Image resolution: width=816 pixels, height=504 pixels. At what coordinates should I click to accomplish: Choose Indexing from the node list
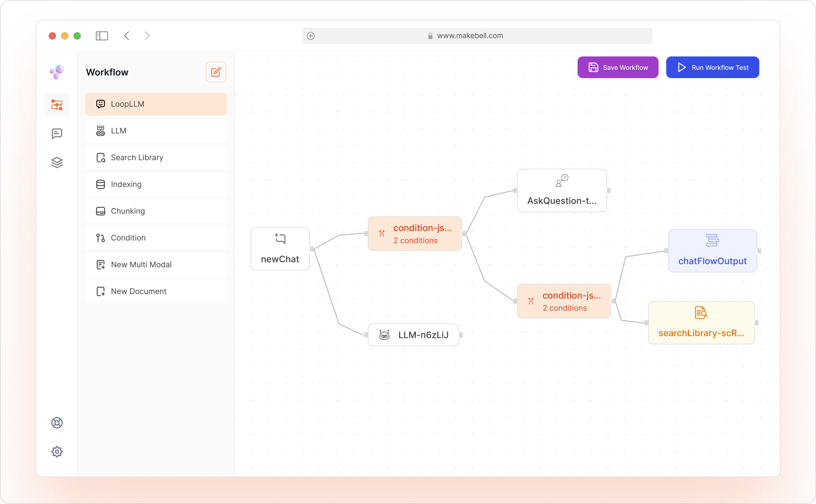point(156,184)
